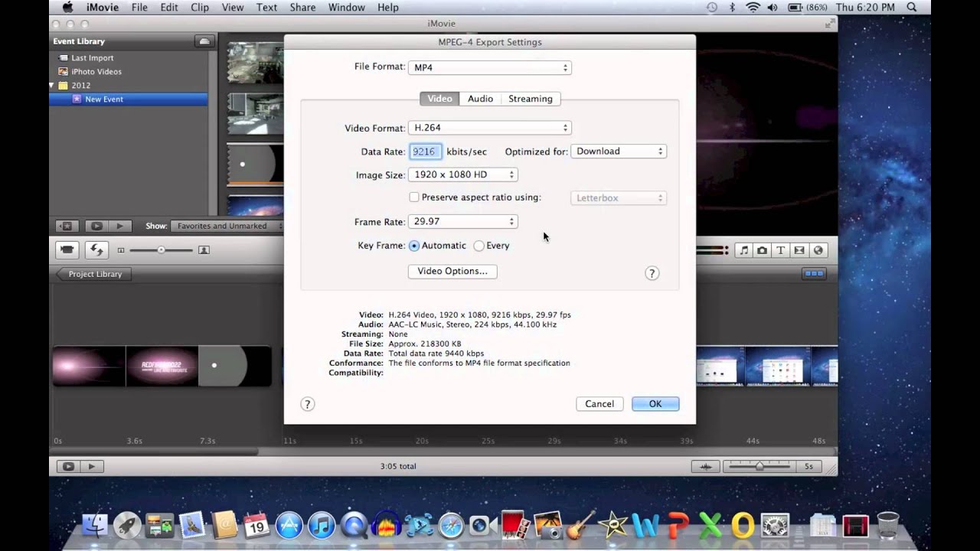This screenshot has width=980, height=551.
Task: Click the Event Library disk icon button
Action: [203, 41]
